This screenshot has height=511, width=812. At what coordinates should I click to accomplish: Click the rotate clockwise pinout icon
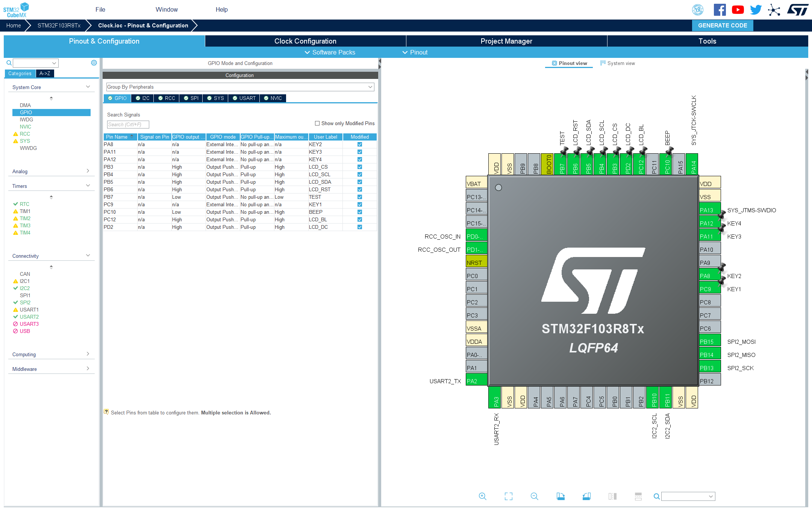(x=561, y=496)
